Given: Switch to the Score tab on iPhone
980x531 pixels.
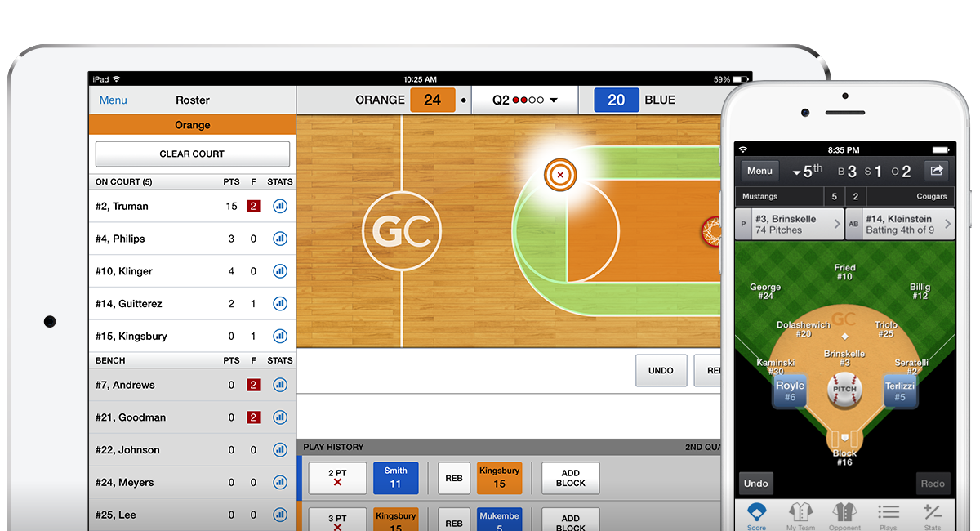Looking at the screenshot, I should 757,516.
